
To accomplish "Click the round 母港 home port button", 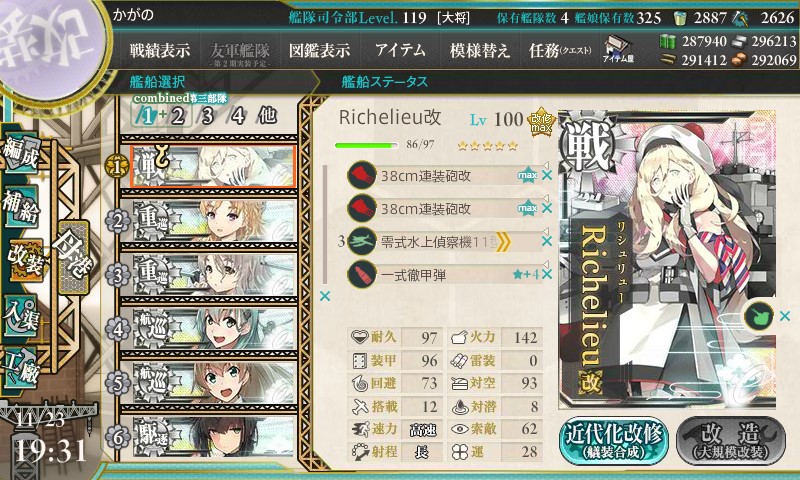I will click(x=73, y=258).
